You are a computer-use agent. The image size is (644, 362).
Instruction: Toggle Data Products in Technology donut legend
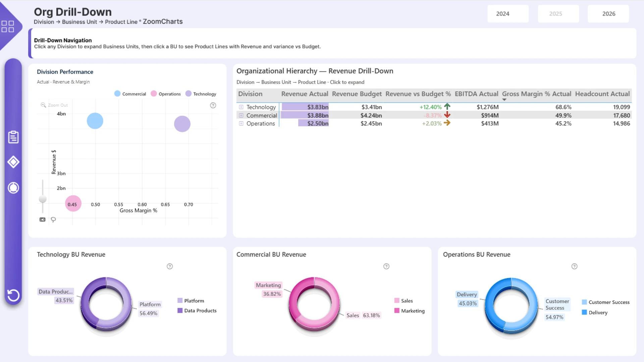197,311
